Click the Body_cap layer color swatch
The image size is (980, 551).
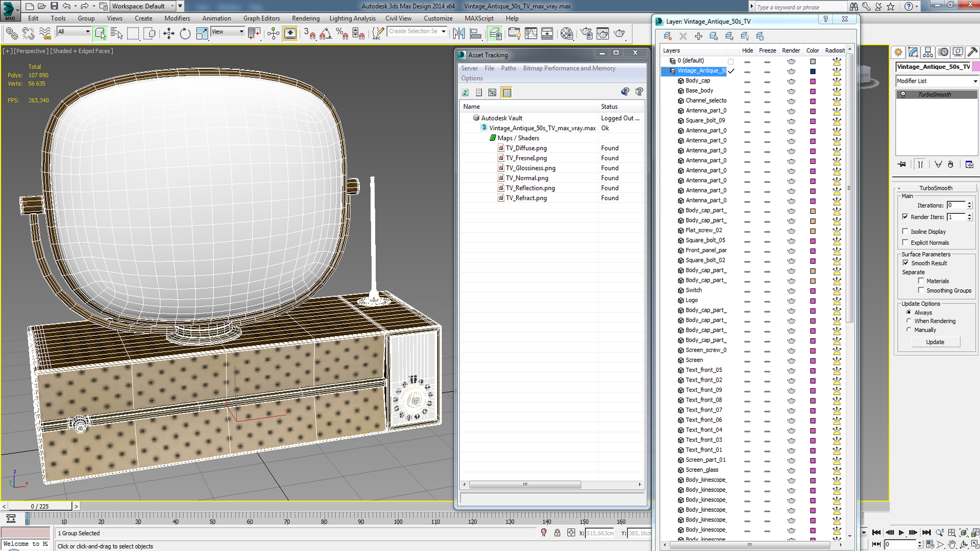[x=813, y=81]
